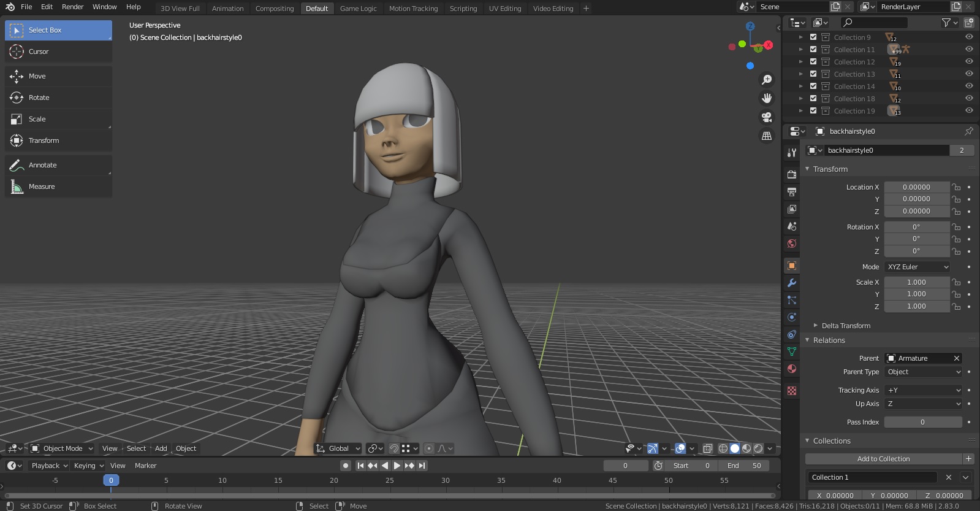
Task: Click Add to Collection button
Action: [x=883, y=459]
